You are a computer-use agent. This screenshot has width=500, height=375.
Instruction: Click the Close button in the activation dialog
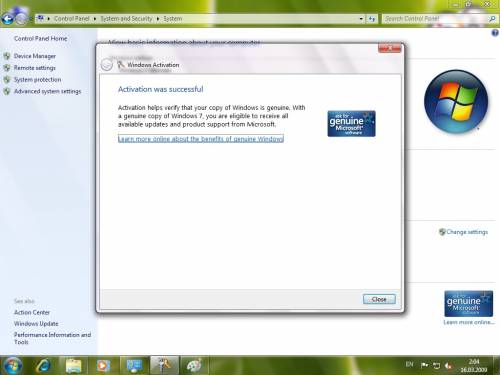tap(379, 299)
